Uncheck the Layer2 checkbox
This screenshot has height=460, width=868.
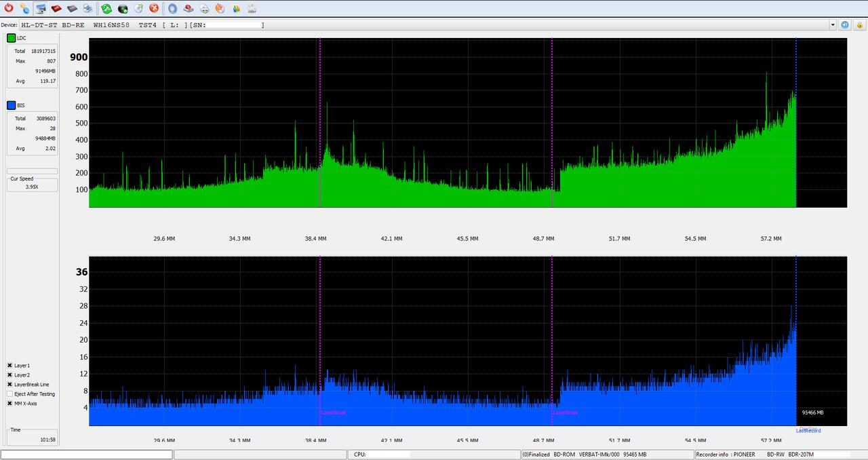click(x=9, y=375)
